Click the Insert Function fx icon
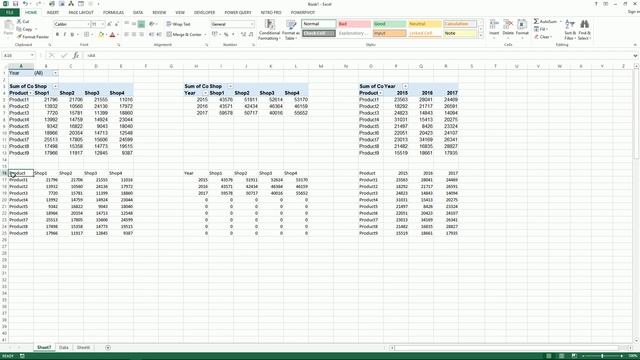 [76, 55]
